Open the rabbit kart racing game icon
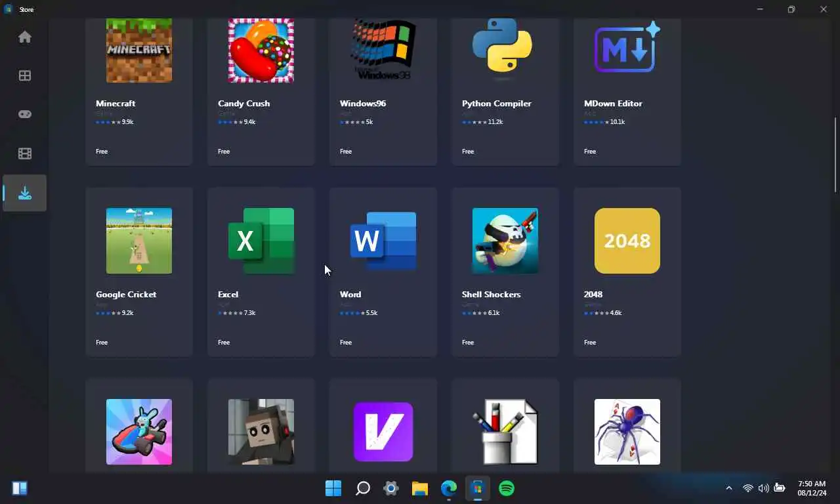This screenshot has width=840, height=504. 139,432
